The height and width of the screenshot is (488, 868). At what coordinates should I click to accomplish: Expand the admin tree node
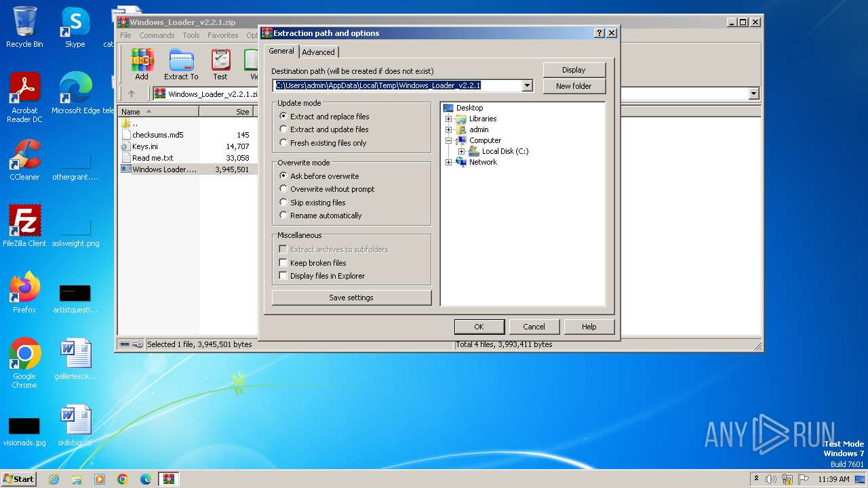pos(448,129)
